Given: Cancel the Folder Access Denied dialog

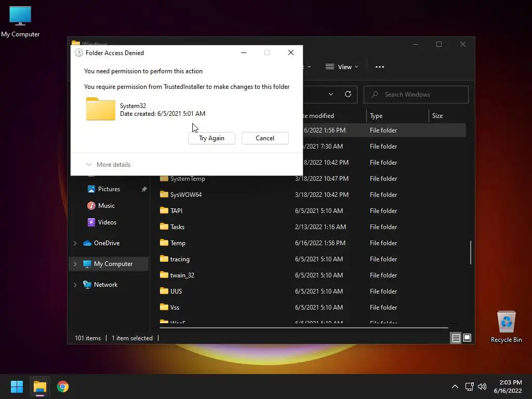Looking at the screenshot, I should tap(265, 138).
